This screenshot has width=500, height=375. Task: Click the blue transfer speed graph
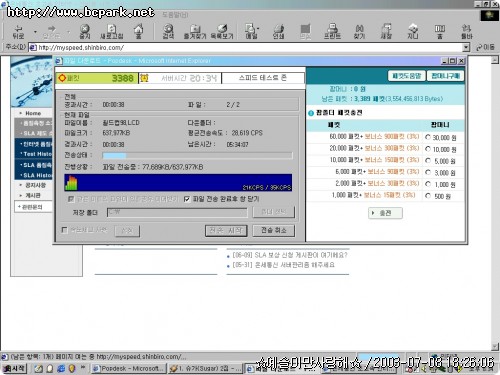pyautogui.click(x=178, y=183)
